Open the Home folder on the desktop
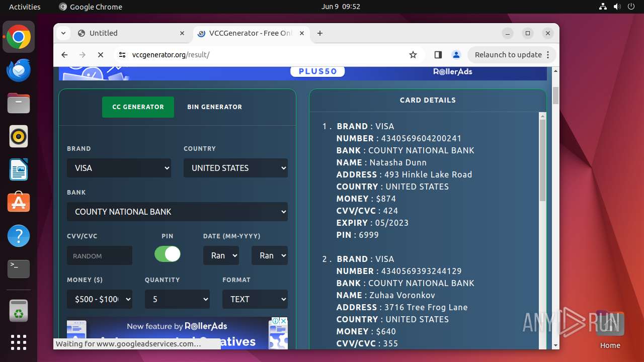The image size is (644, 362). (610, 329)
